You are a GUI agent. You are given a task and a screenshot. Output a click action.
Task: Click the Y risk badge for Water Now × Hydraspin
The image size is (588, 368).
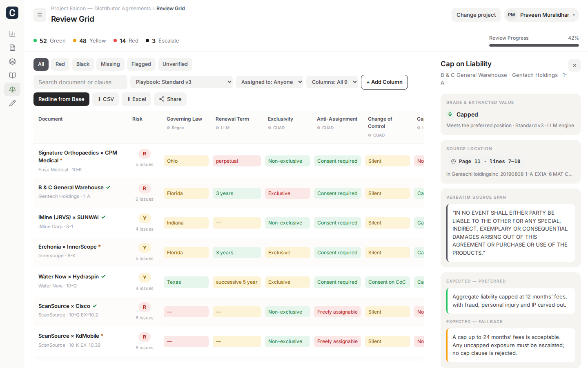pos(145,278)
